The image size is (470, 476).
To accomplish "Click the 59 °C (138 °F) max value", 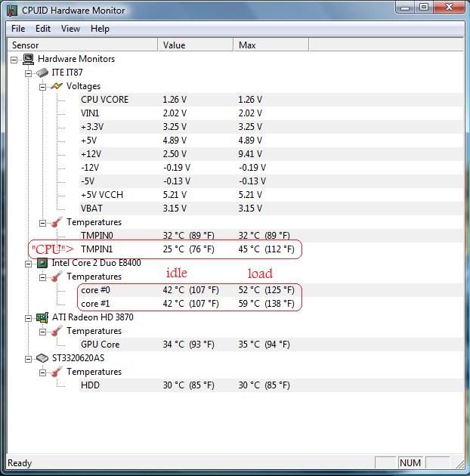I will [x=266, y=304].
